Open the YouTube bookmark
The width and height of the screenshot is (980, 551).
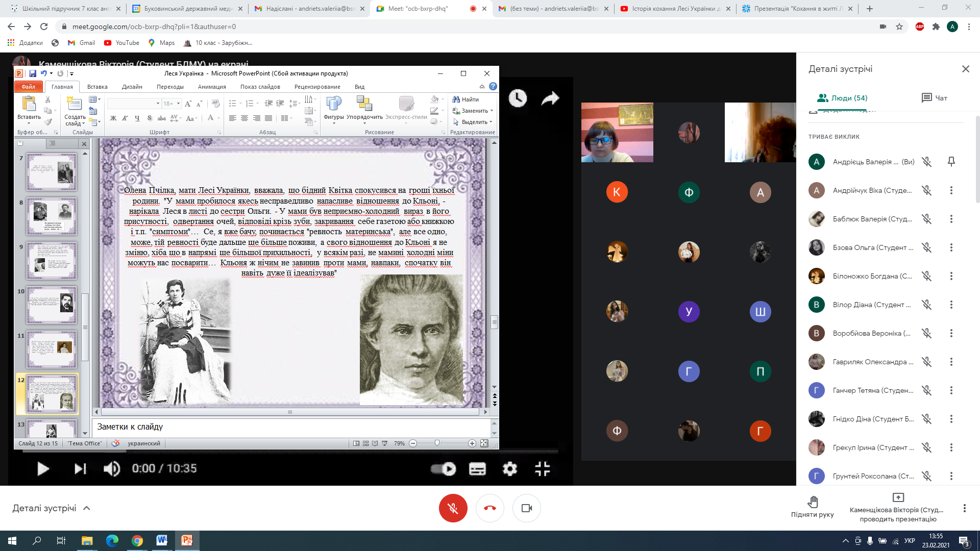pos(121,43)
